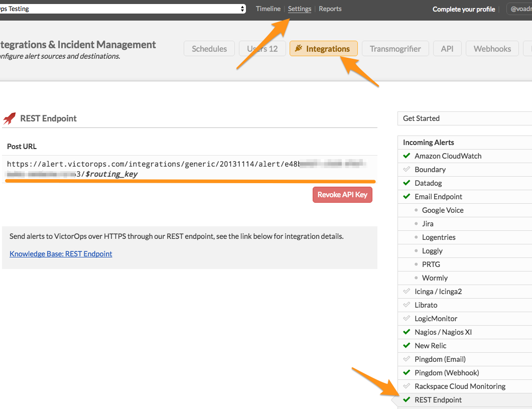The height and width of the screenshot is (409, 532).
Task: Click the green check next to Amazon CloudWatch
Action: [407, 156]
